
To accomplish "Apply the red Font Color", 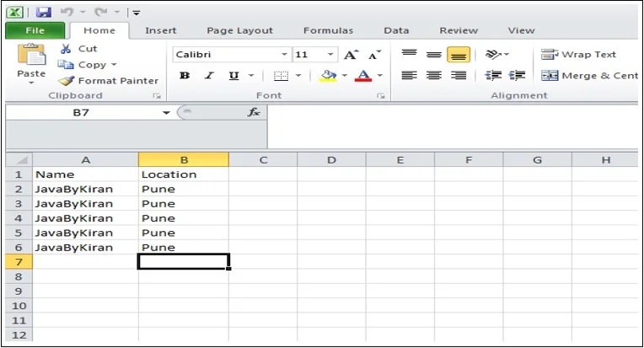I will coord(363,76).
